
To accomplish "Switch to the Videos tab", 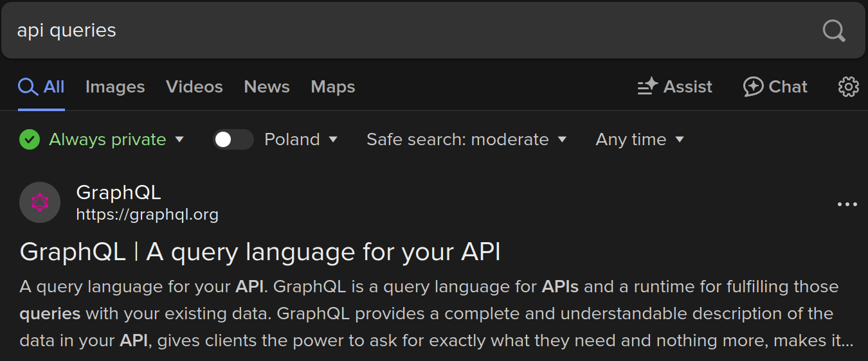I will [x=194, y=87].
